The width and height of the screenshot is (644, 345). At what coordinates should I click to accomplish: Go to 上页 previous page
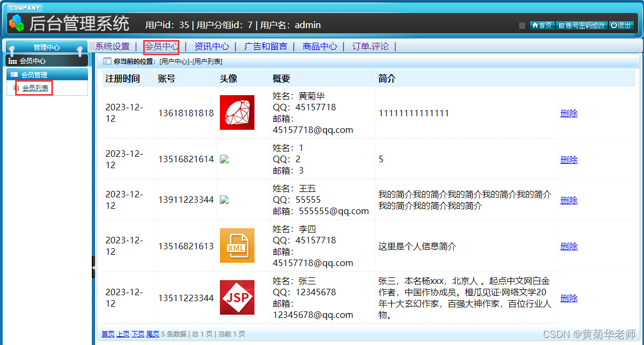[123, 334]
